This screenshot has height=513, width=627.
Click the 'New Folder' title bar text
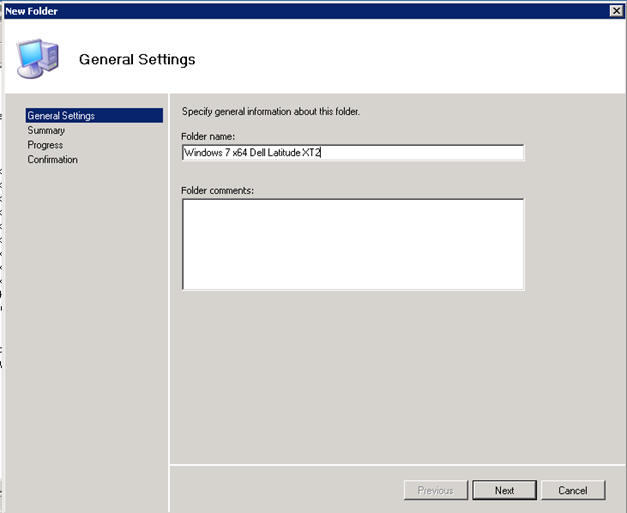31,11
